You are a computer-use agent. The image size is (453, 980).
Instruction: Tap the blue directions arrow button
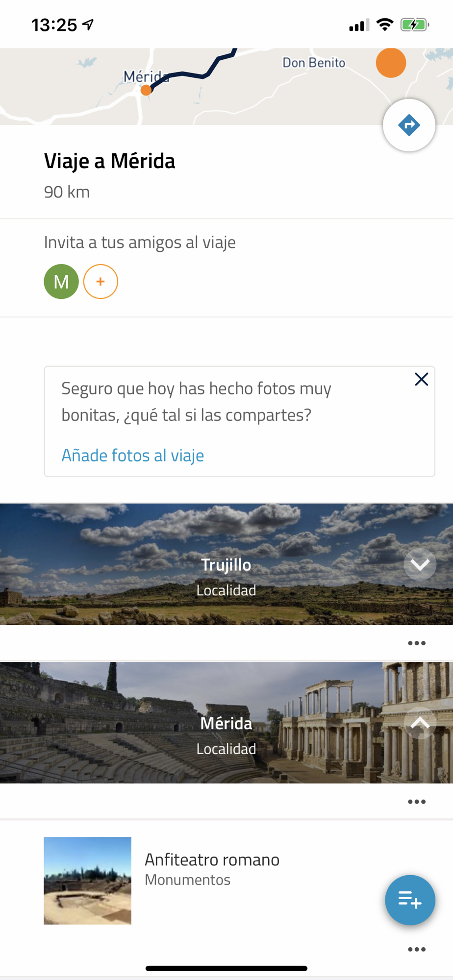[409, 125]
